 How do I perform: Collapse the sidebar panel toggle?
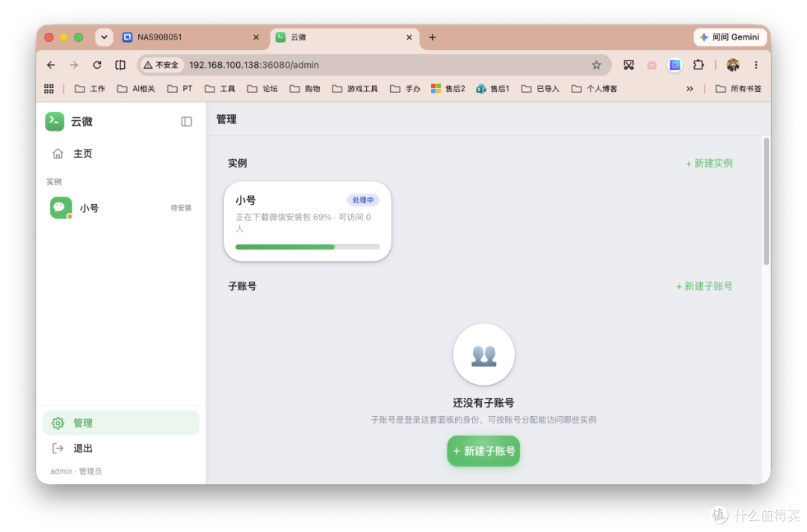click(x=186, y=122)
